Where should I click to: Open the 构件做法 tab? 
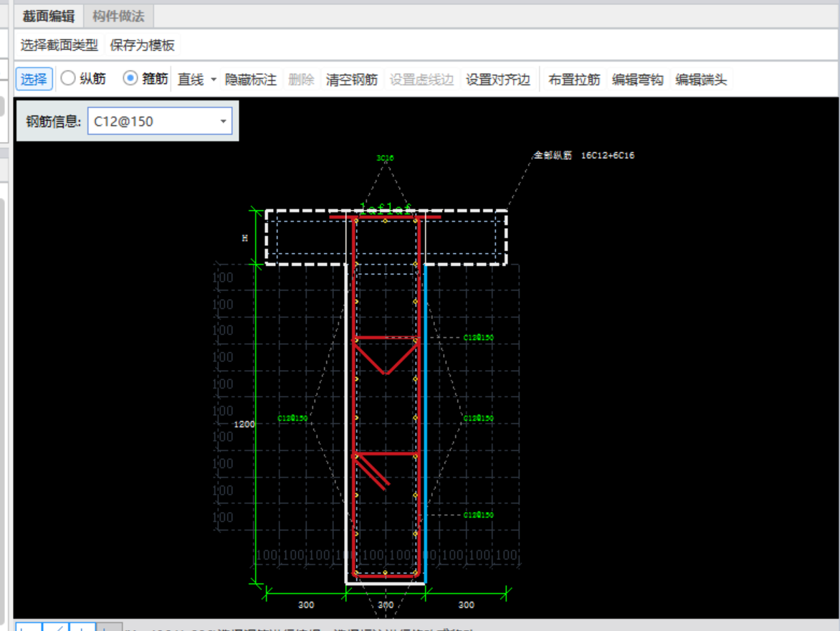(118, 16)
